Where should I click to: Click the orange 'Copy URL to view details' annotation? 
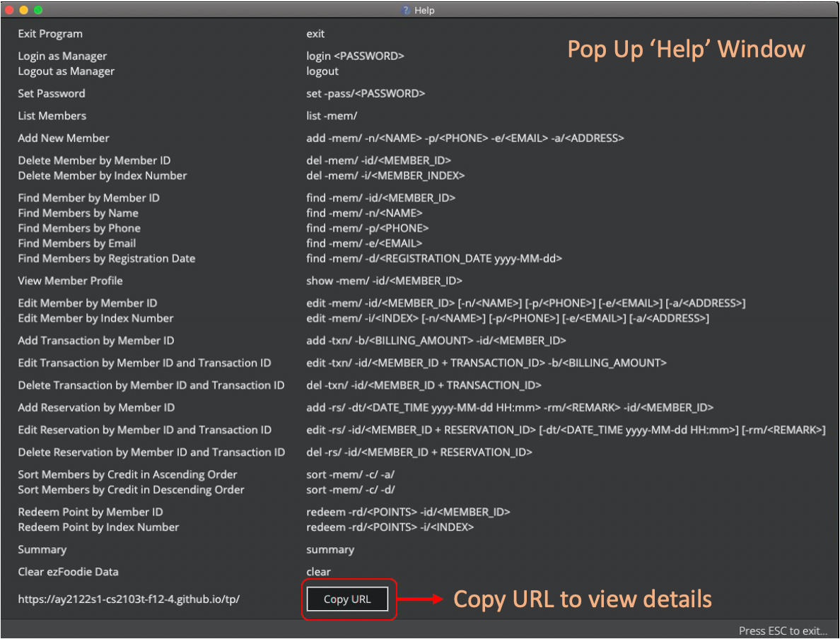(582, 599)
